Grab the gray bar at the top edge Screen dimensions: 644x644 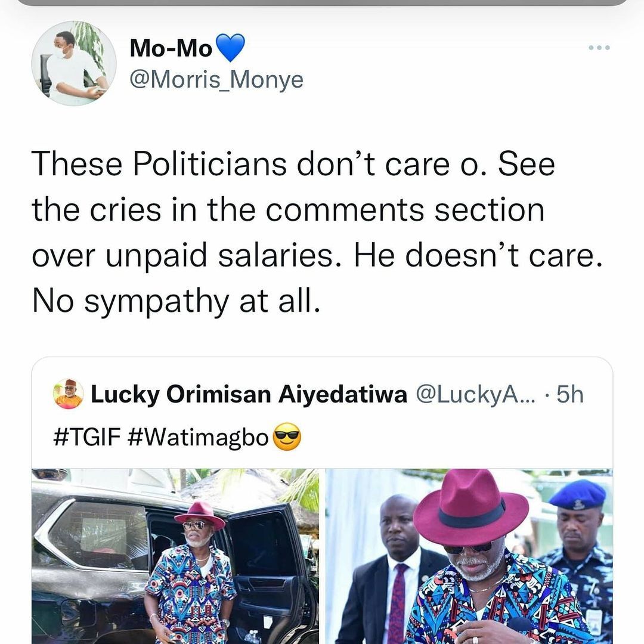pos(322,2)
